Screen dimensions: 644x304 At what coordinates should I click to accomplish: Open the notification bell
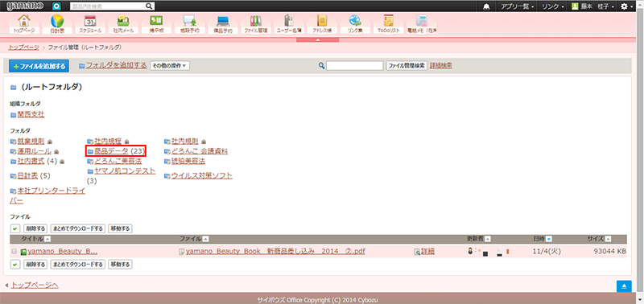click(486, 6)
